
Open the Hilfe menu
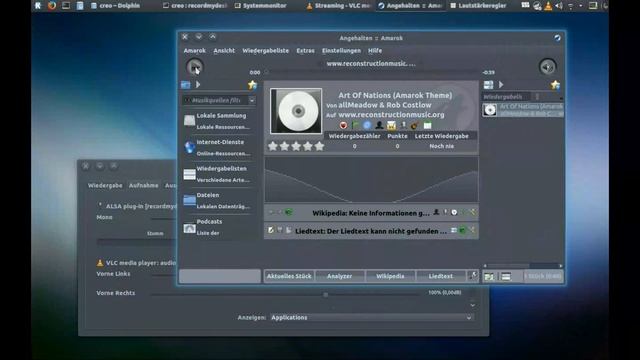(375, 51)
